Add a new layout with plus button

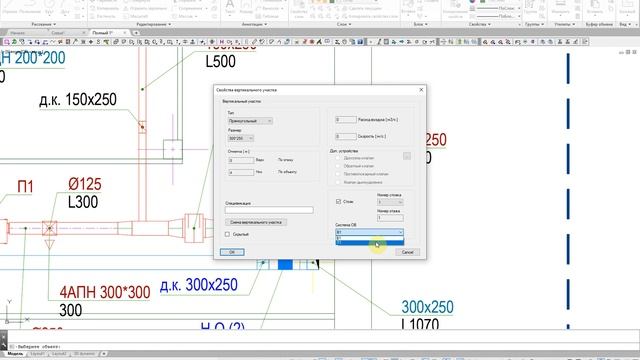click(104, 353)
